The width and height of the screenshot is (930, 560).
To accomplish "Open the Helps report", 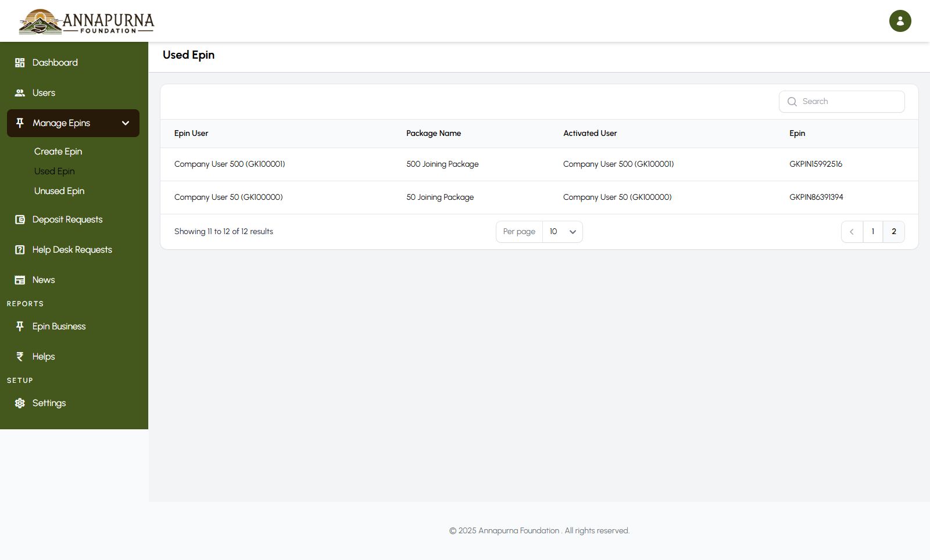I will pyautogui.click(x=73, y=357).
